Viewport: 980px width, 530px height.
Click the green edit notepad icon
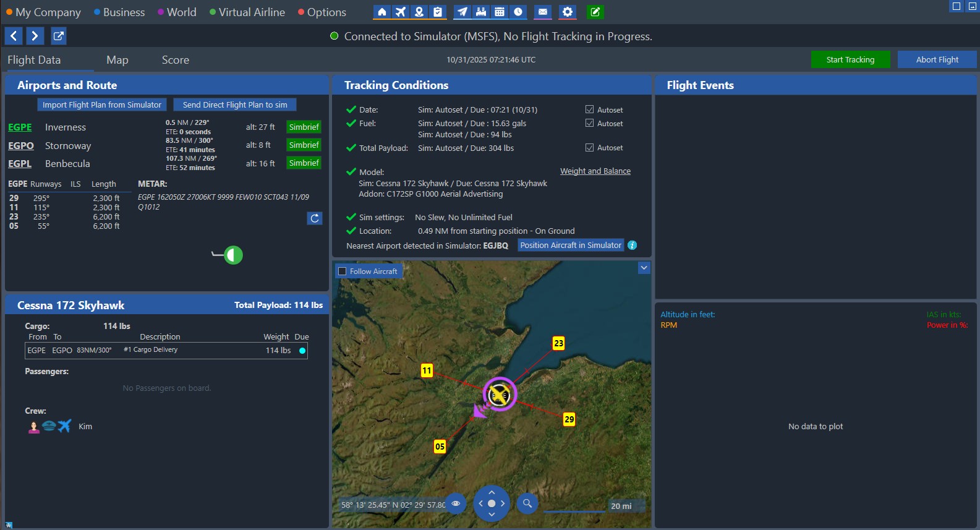point(595,12)
